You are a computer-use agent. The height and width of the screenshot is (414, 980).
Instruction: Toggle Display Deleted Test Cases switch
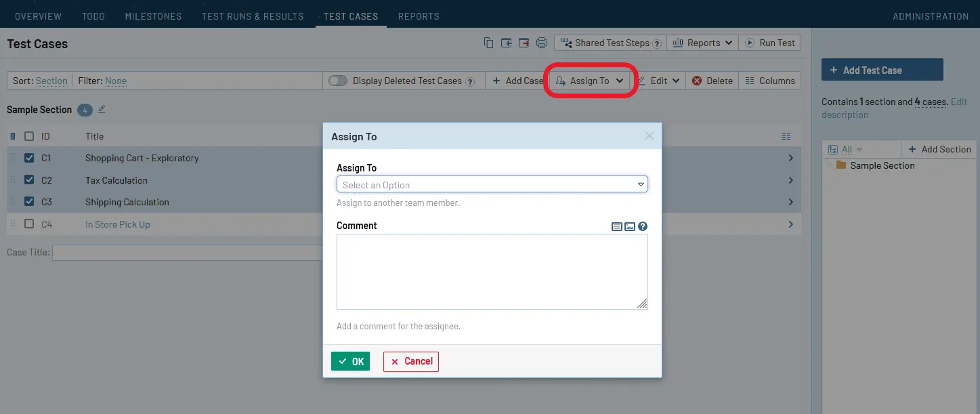[x=338, y=81]
